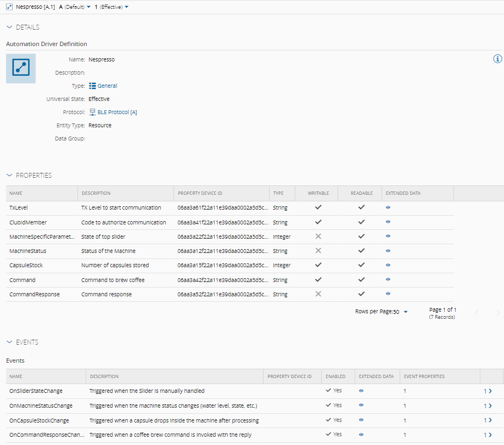
Task: Click the large automation driver icon
Action: coord(21,69)
